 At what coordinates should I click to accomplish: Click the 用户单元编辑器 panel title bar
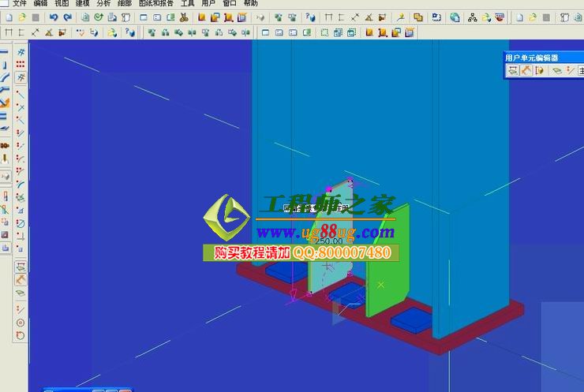click(x=543, y=58)
